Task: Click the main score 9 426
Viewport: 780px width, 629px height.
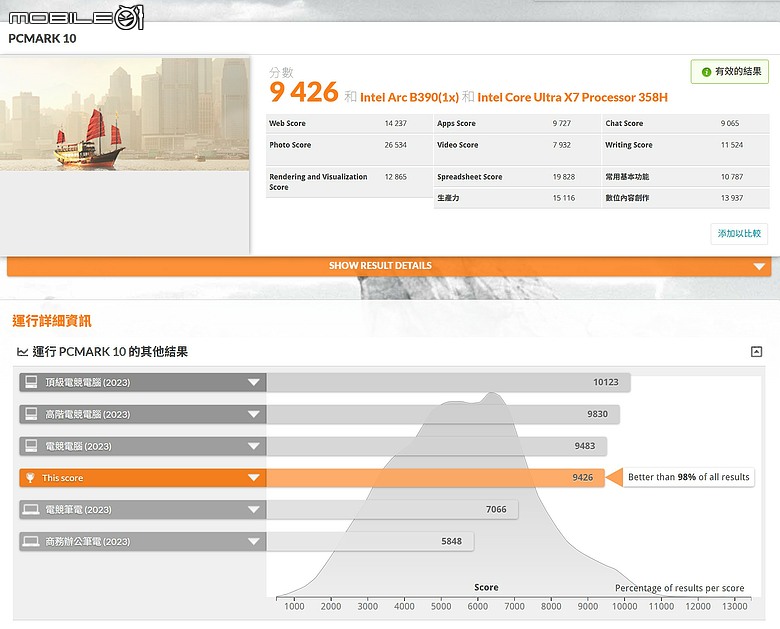Action: [x=304, y=93]
